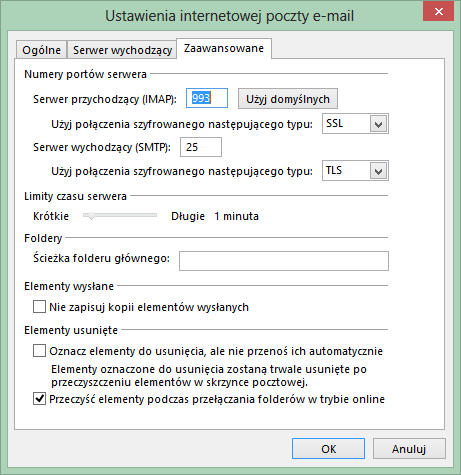Expand the SSL encryption dropdown arrow
The image size is (461, 475).
coord(378,124)
